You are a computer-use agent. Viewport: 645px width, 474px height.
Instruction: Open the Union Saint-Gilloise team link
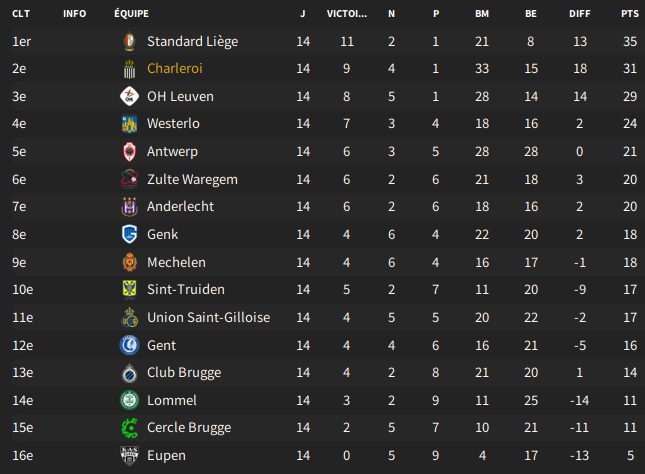209,317
